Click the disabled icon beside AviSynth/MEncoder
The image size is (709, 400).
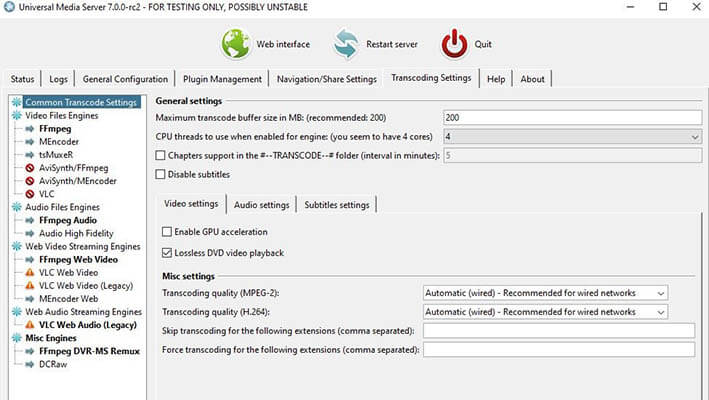point(30,181)
